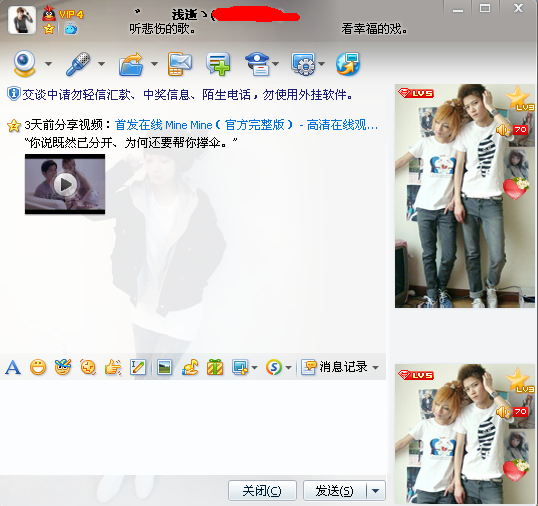Open the VIP magic emoticon icon
The image size is (538, 506).
(x=63, y=367)
